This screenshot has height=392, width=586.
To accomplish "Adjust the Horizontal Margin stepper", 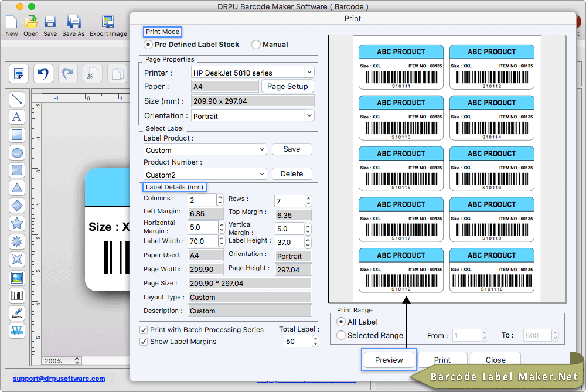I will pyautogui.click(x=222, y=227).
